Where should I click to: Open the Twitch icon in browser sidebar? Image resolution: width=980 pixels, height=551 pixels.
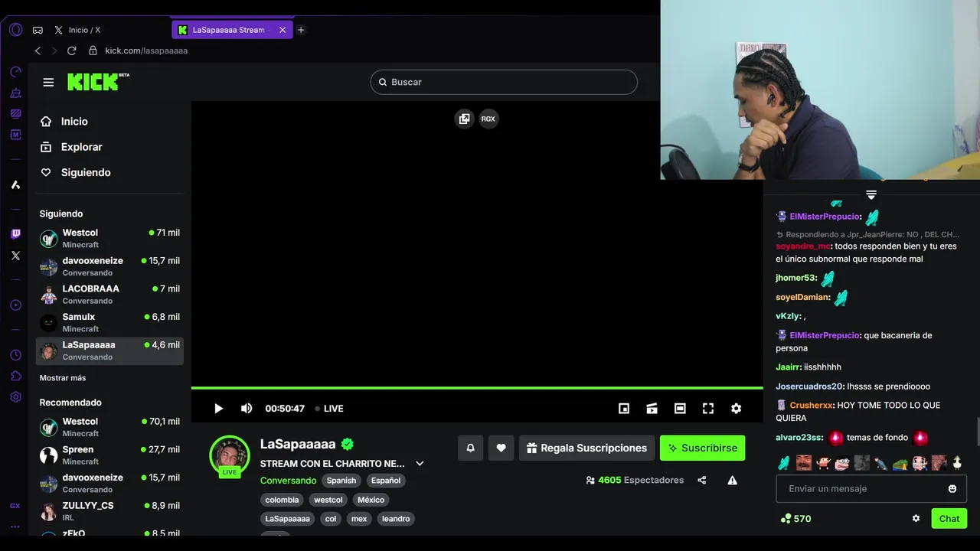point(15,234)
